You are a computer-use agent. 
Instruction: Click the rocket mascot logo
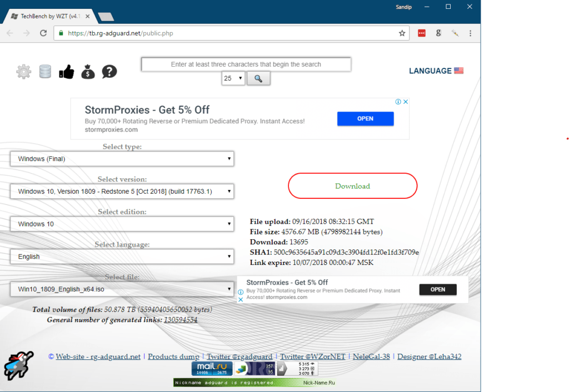click(18, 366)
